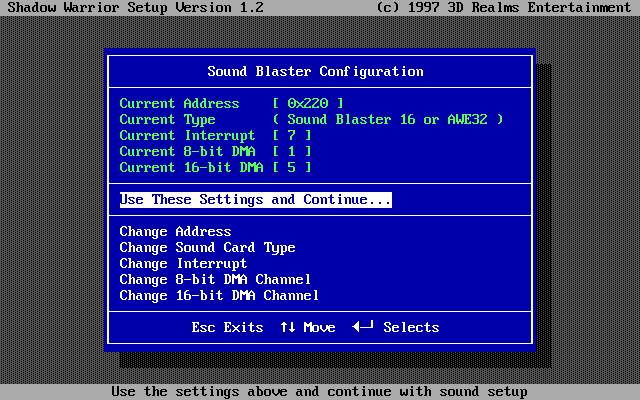Screen dimensions: 640x400
Task: Click the Enter arrow Selects icon
Action: point(363,326)
